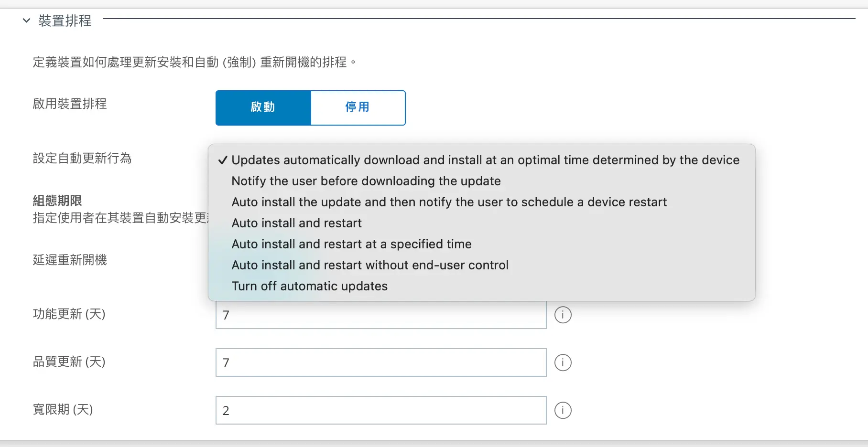Select 'Auto install and restart without end-user control'
The width and height of the screenshot is (868, 447).
click(x=369, y=265)
